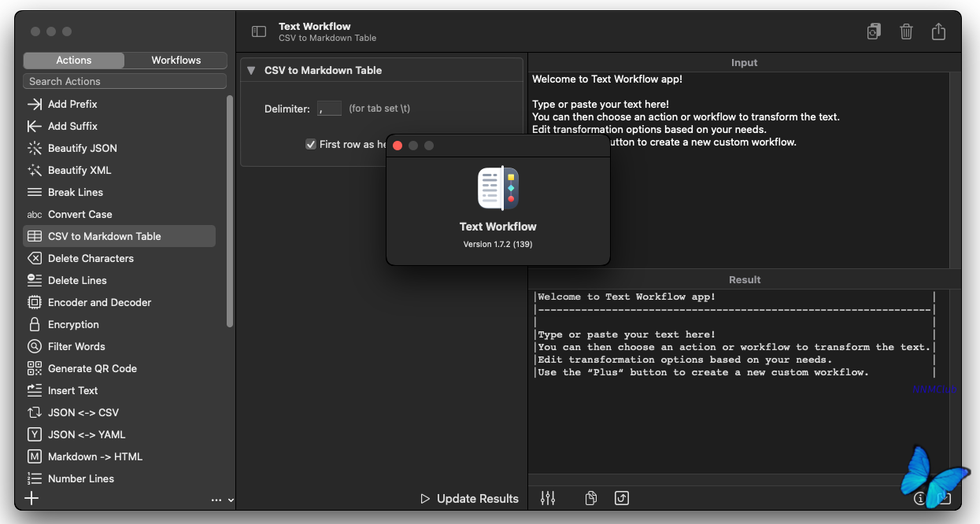Viewport: 980px width, 524px height.
Task: Pick the Break Lines action
Action: [x=119, y=192]
